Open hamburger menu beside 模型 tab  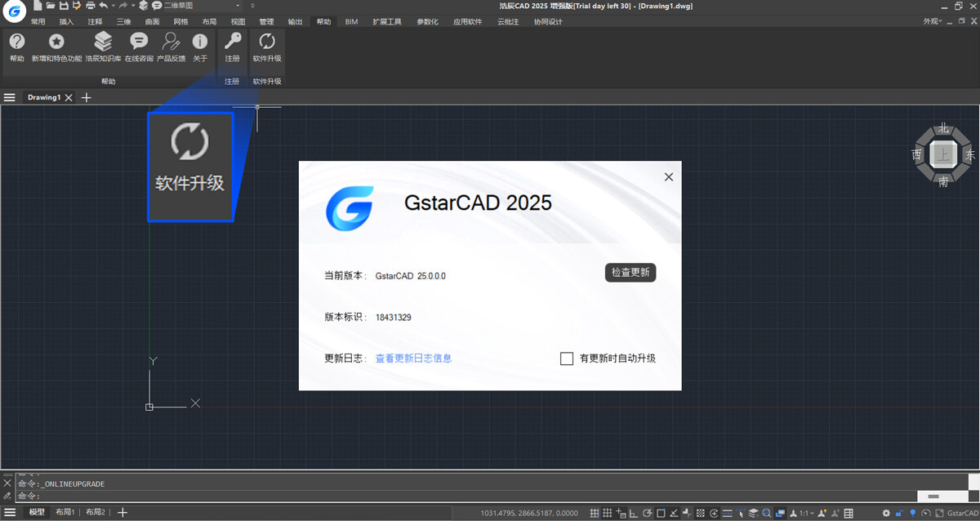10,512
